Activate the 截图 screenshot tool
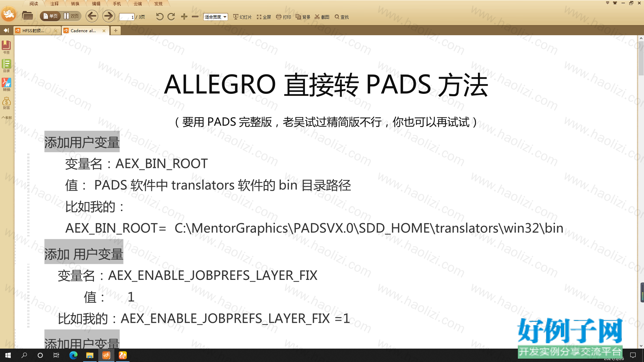Image resolution: width=644 pixels, height=362 pixels. point(322,17)
